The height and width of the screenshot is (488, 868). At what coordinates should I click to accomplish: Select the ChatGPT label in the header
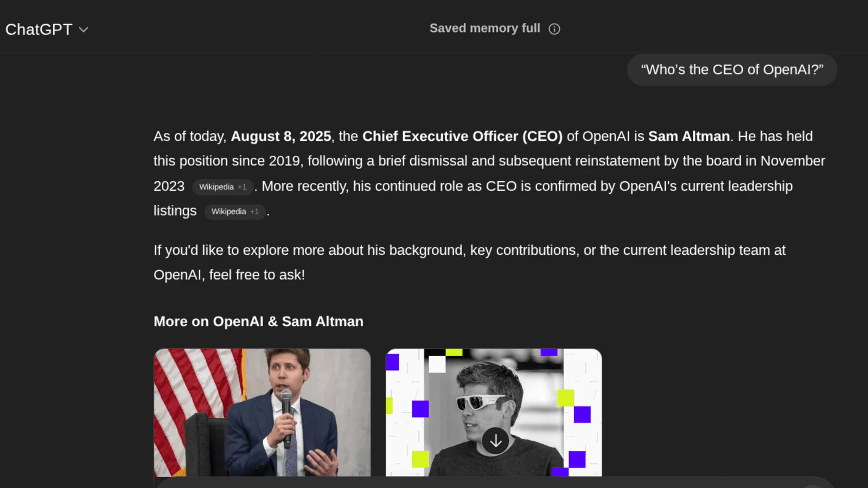pyautogui.click(x=38, y=29)
